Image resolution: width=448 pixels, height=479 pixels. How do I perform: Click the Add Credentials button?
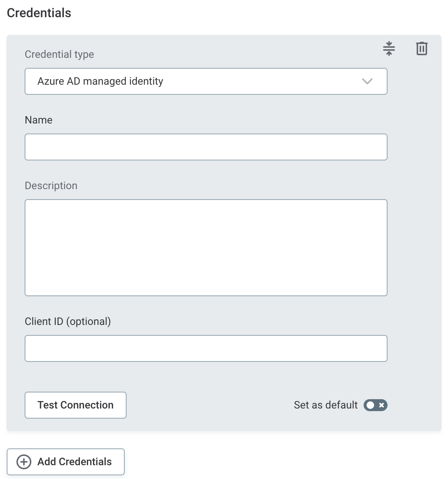click(x=66, y=462)
